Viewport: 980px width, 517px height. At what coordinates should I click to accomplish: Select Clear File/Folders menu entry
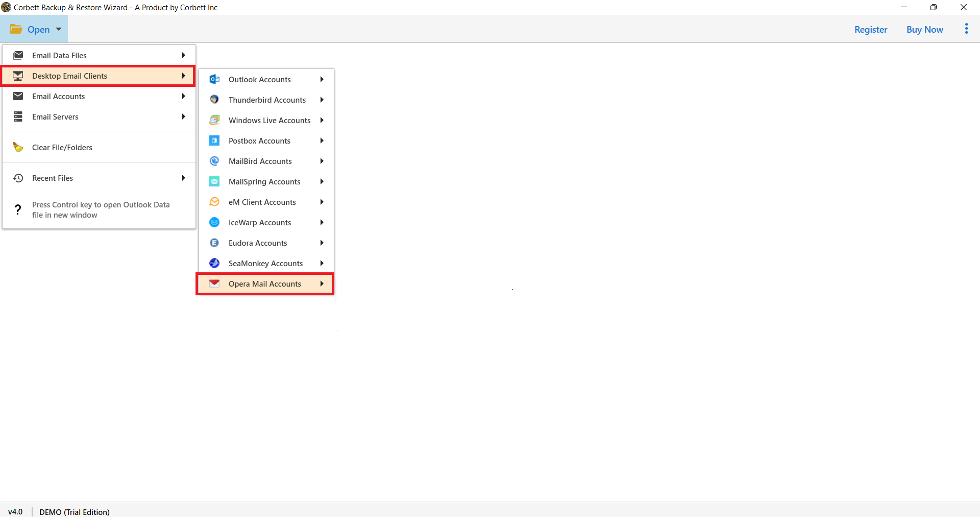[x=99, y=147]
